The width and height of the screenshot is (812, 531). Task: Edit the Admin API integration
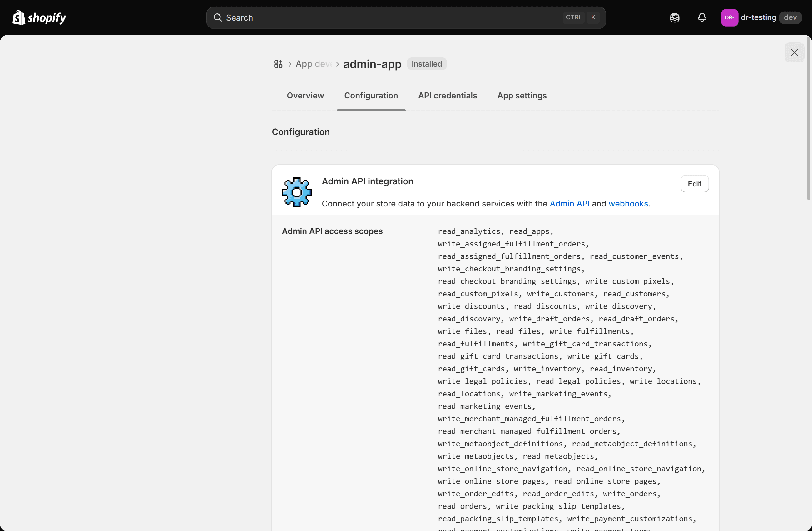tap(694, 184)
